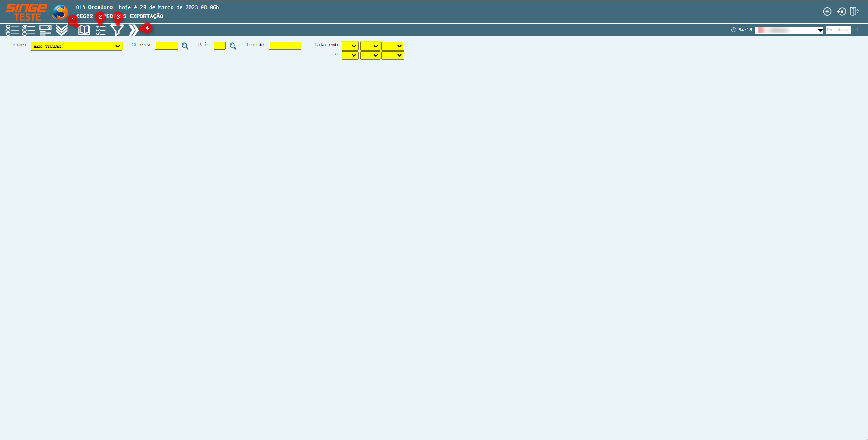Open the book manual icon

click(84, 30)
